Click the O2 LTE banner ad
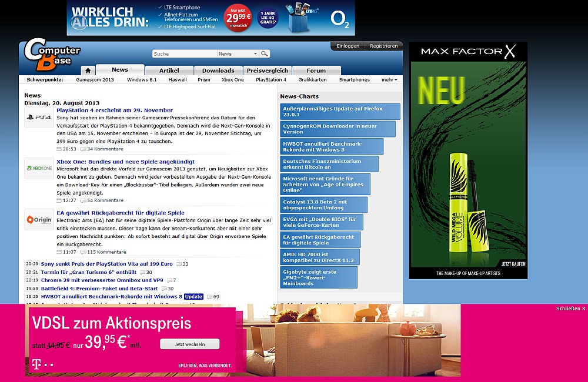The image size is (588, 382). 211,18
